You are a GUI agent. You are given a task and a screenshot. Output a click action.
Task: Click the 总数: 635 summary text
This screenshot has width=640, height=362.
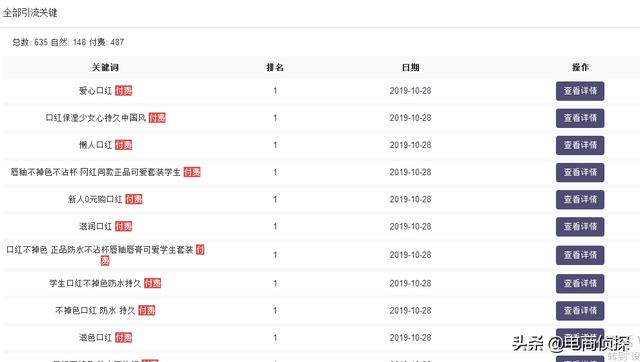click(x=30, y=42)
